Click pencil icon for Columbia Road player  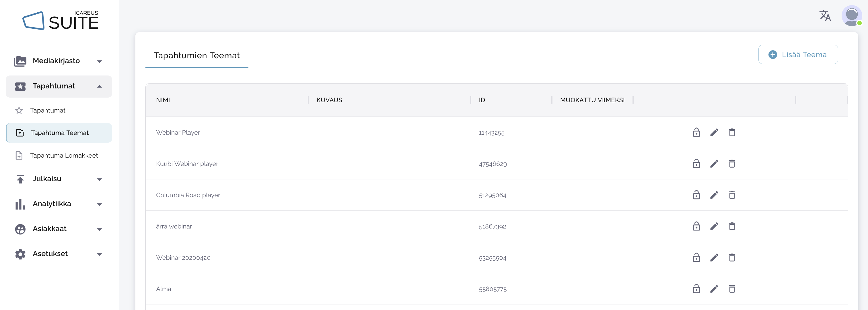(x=714, y=195)
